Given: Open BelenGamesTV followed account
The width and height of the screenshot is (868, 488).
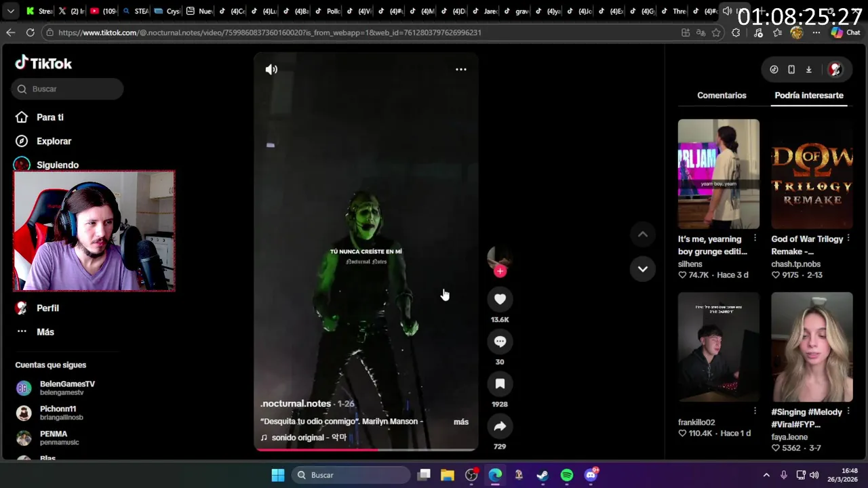Looking at the screenshot, I should point(56,388).
